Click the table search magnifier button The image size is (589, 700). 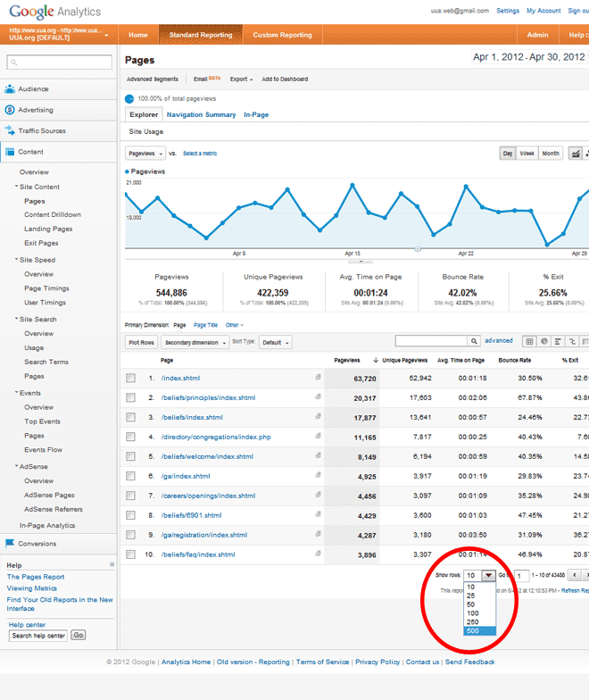tap(474, 341)
